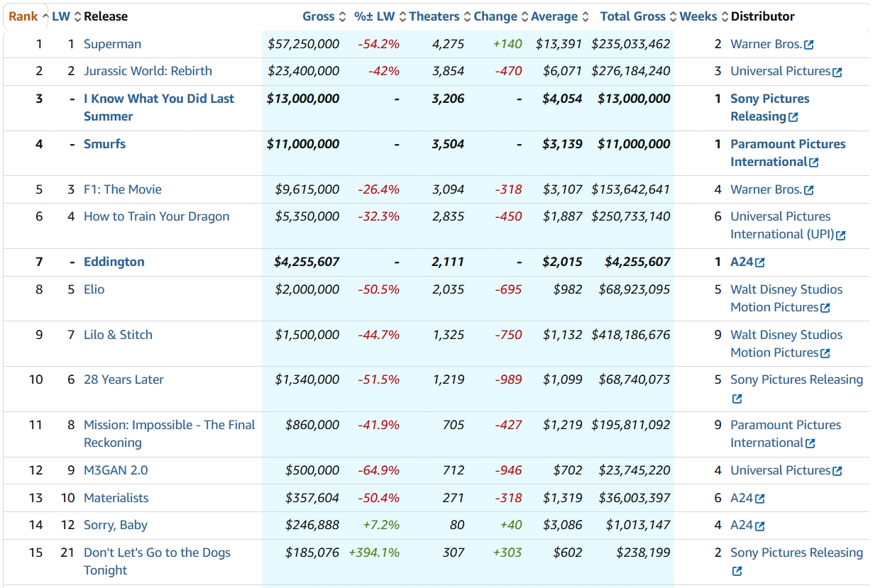The width and height of the screenshot is (873, 588).
Task: Open external link icon in Lilo & Stitch row
Action: coord(825,353)
